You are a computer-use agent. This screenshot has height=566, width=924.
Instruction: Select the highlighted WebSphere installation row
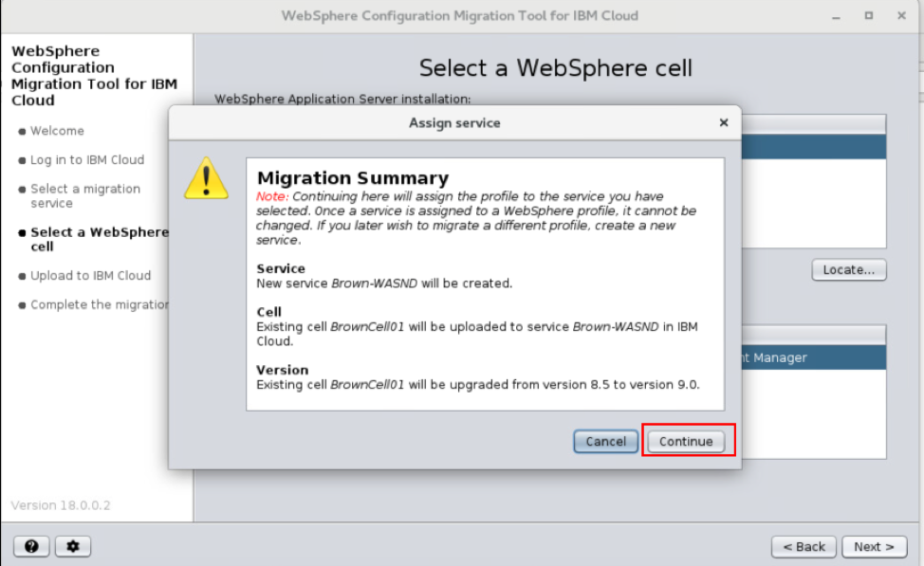coord(812,147)
